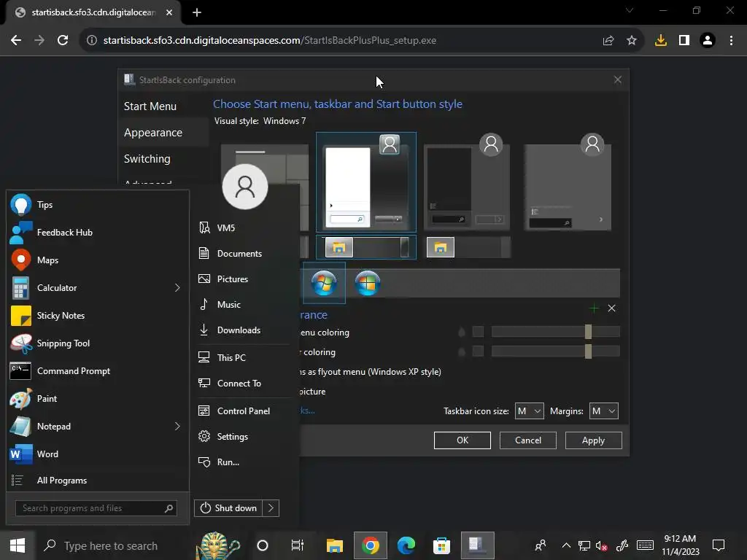Launch Feedback Hub from the pinned list

pos(98,233)
